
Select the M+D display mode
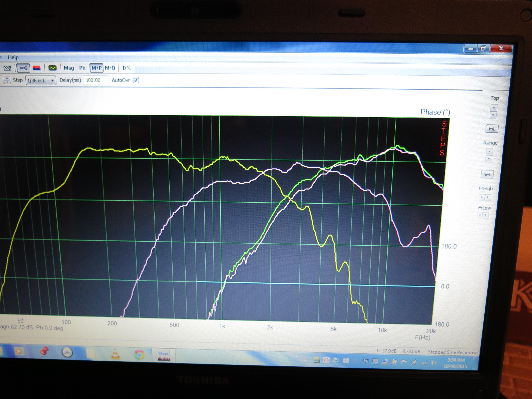[110, 68]
